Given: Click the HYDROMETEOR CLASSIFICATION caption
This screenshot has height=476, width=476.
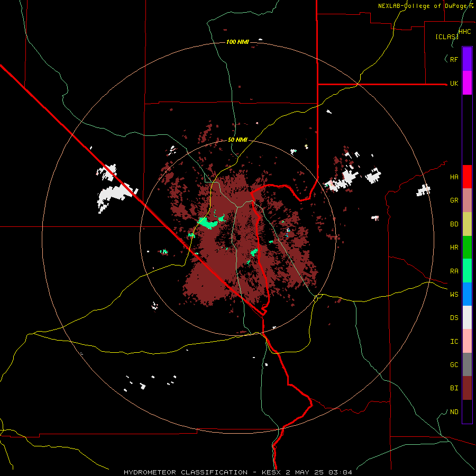Looking at the screenshot, I should [x=186, y=472].
